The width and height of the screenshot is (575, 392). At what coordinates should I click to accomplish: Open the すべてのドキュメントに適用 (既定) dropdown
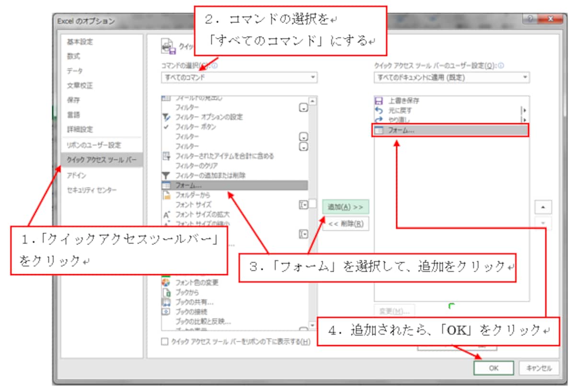click(452, 77)
